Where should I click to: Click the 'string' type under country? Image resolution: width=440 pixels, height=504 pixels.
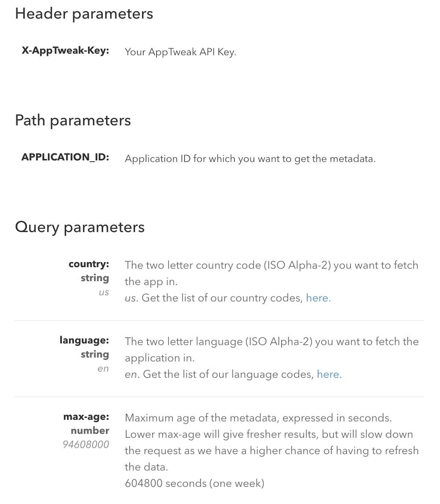coord(95,278)
